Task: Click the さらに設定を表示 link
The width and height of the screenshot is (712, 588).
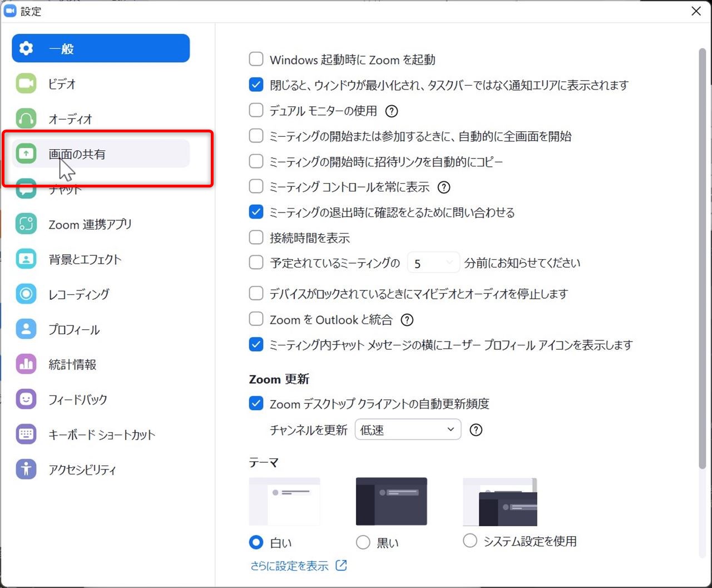Action: [289, 566]
